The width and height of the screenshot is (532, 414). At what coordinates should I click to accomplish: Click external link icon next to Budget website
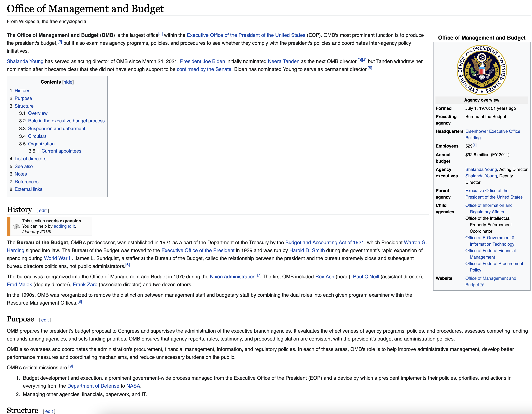coord(481,285)
